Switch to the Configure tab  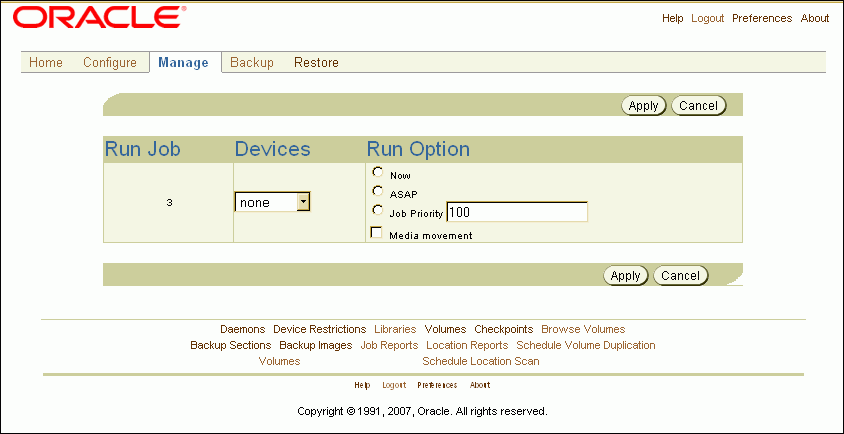point(110,62)
